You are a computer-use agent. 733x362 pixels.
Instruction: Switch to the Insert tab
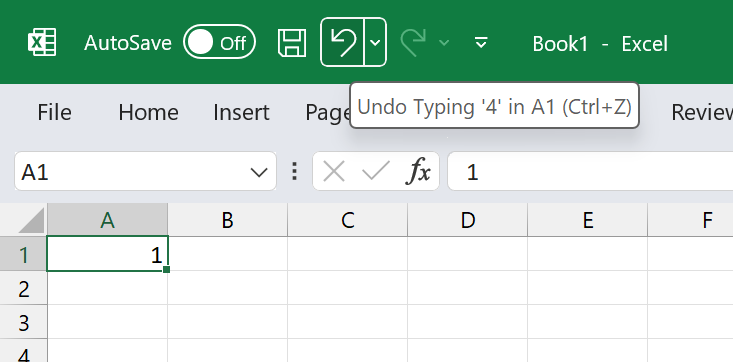point(241,112)
